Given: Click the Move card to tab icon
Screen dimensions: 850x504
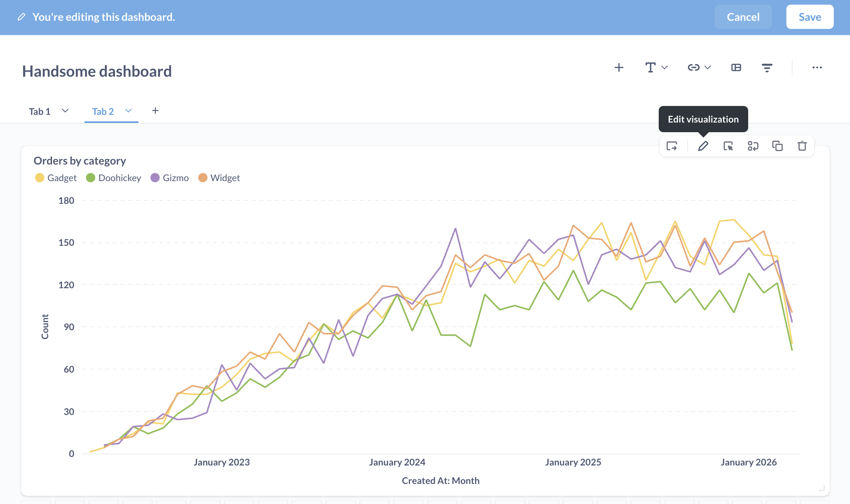Looking at the screenshot, I should pos(672,146).
